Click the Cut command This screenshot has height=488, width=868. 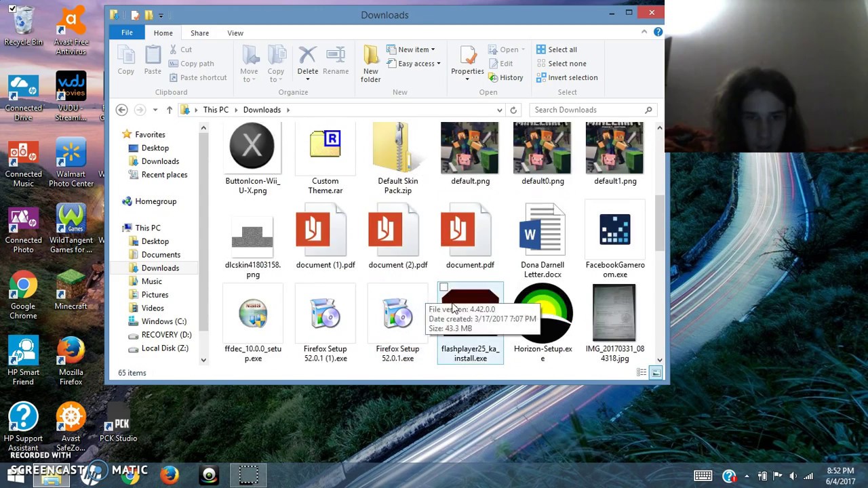pyautogui.click(x=180, y=49)
